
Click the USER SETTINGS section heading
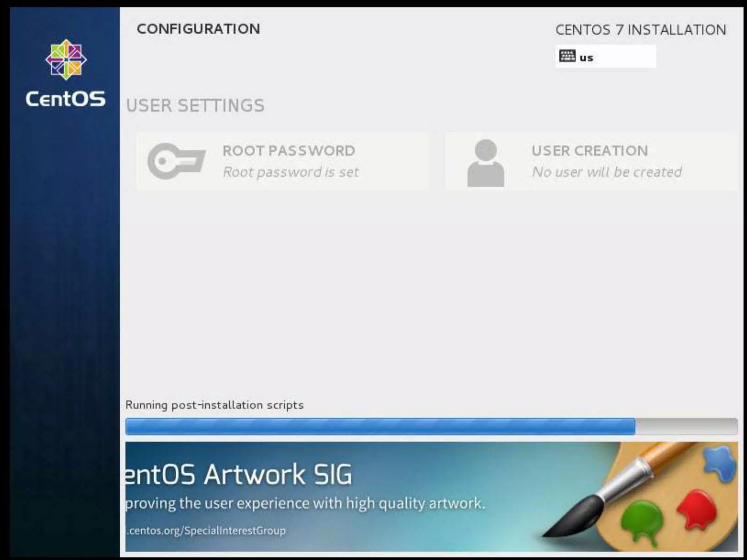pyautogui.click(x=195, y=106)
